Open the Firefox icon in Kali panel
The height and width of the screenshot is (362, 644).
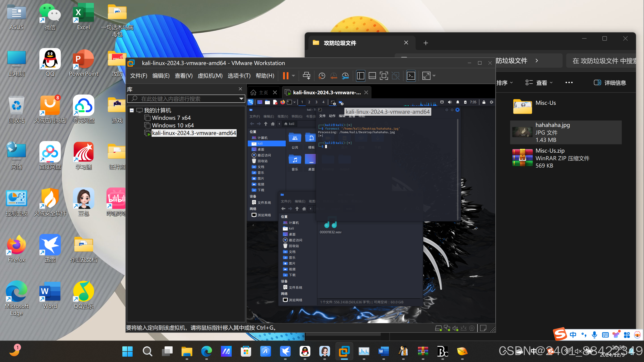click(x=282, y=102)
